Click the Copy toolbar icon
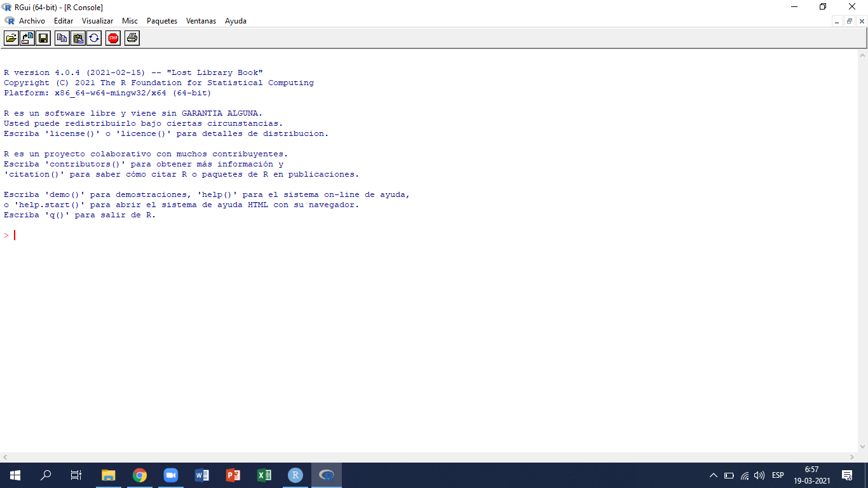 (62, 38)
